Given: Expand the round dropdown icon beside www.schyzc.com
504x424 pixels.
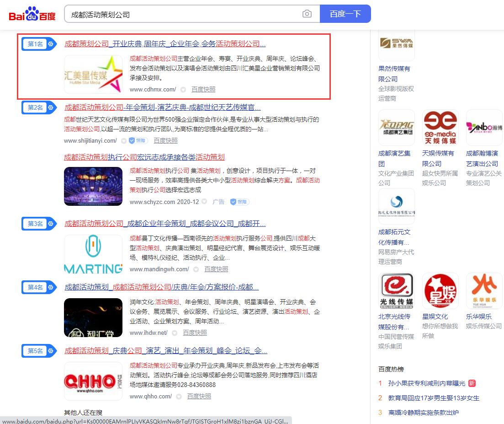Looking at the screenshot, I should pos(204,202).
